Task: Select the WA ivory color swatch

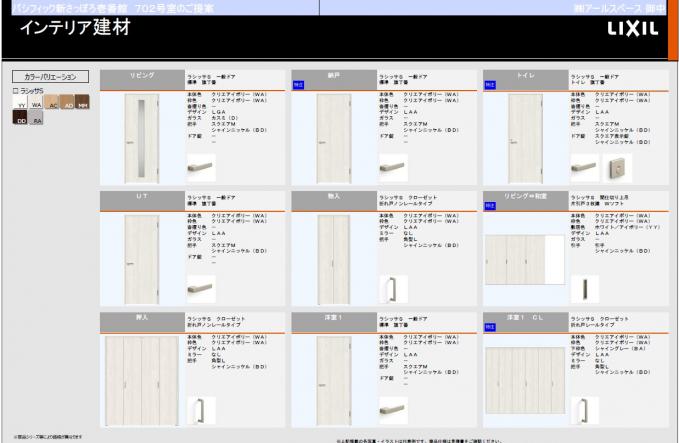Action: 36,102
